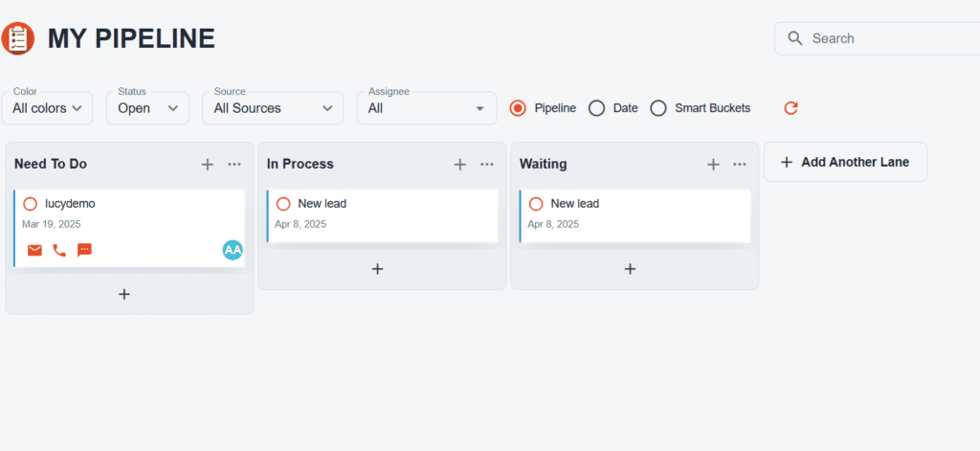Screen dimensions: 980x451
Task: Click the AA assignee avatar
Action: coord(233,250)
